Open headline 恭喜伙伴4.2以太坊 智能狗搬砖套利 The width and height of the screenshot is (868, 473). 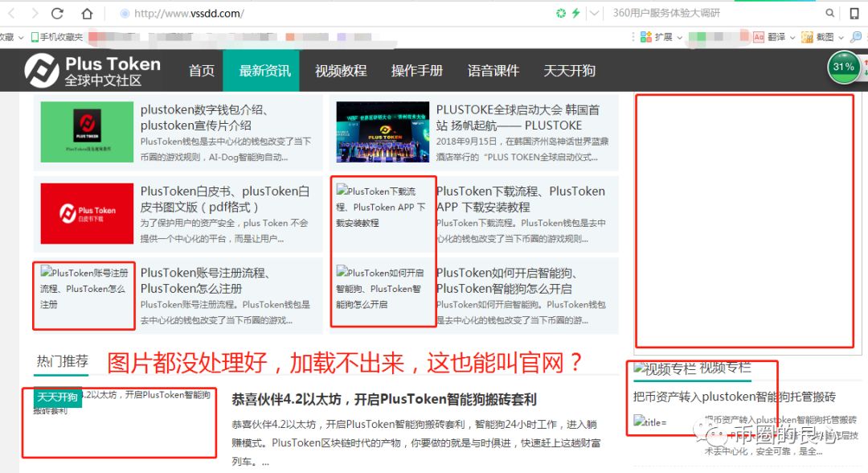pos(384,399)
